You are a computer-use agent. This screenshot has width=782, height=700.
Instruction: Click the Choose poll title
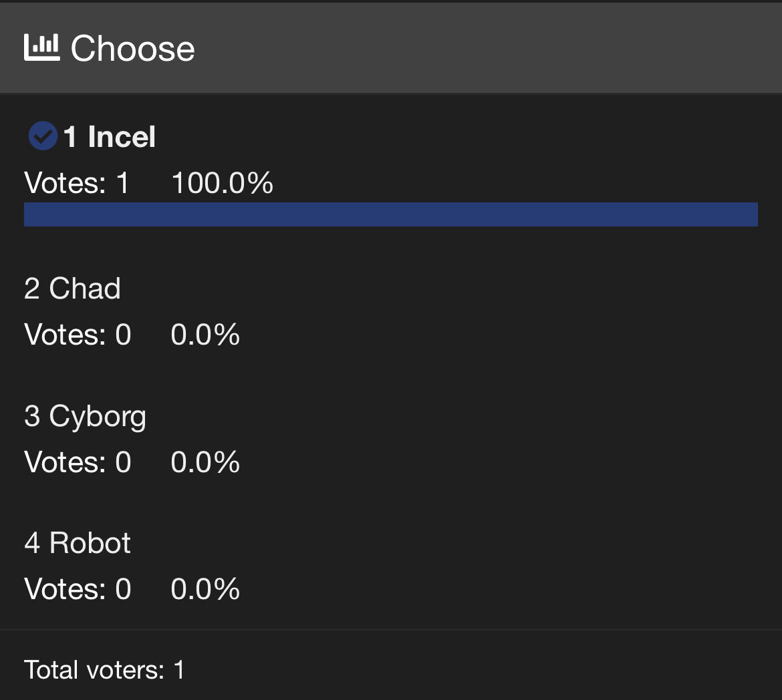point(132,49)
